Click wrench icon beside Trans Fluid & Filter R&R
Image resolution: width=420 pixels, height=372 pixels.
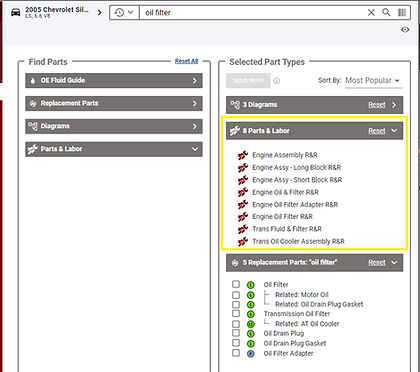point(243,229)
